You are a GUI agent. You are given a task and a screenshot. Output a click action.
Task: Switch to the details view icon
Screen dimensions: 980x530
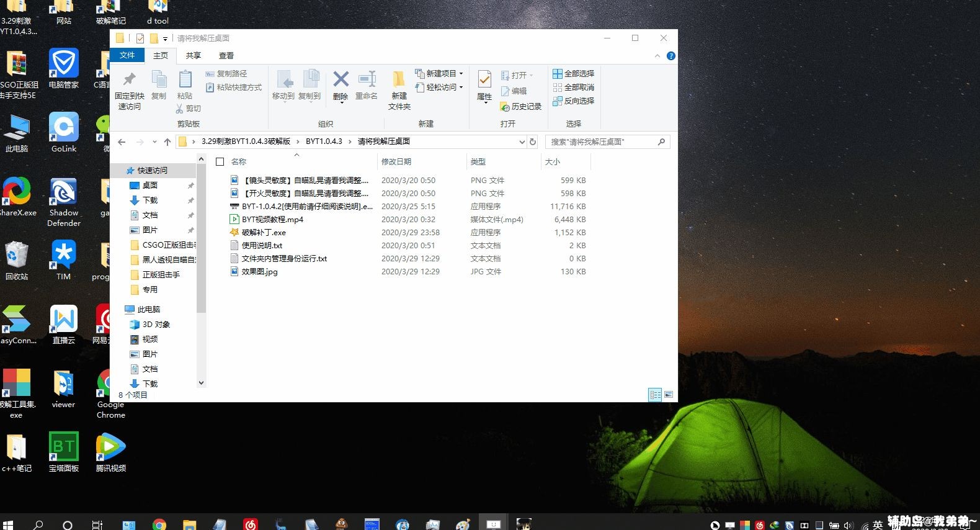point(655,395)
